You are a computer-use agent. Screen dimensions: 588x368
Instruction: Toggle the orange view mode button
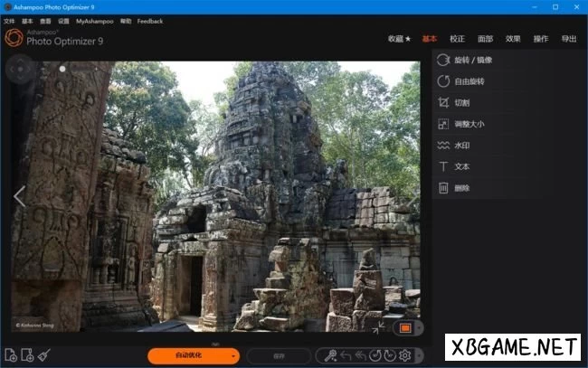(x=404, y=327)
